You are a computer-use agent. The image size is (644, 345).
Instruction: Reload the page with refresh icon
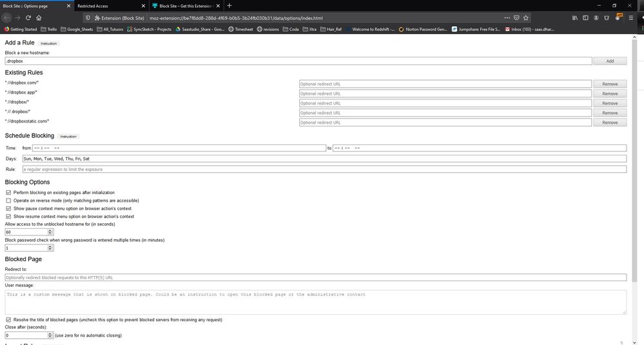pos(28,17)
